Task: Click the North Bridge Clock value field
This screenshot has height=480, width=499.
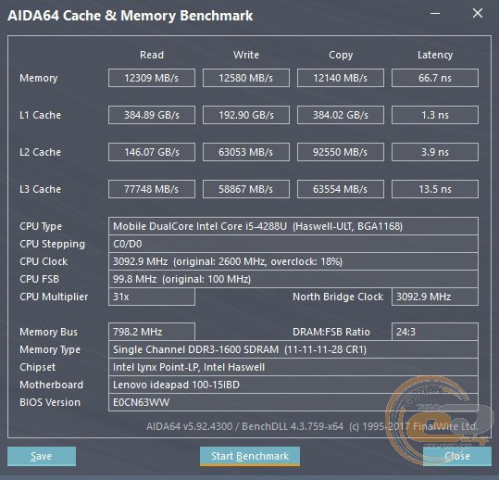Action: point(435,297)
